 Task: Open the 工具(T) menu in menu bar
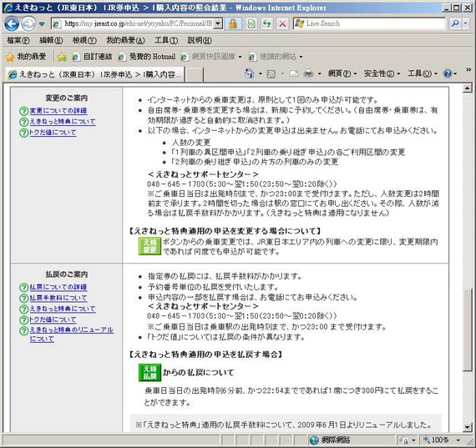pos(166,40)
